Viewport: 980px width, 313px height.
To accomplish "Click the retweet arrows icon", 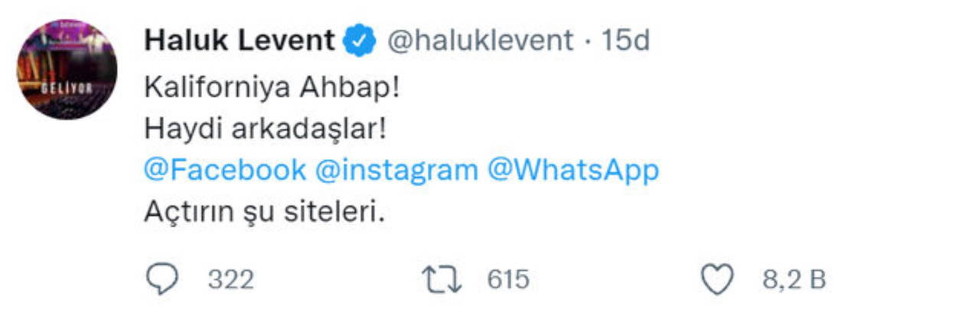I will click(x=443, y=279).
